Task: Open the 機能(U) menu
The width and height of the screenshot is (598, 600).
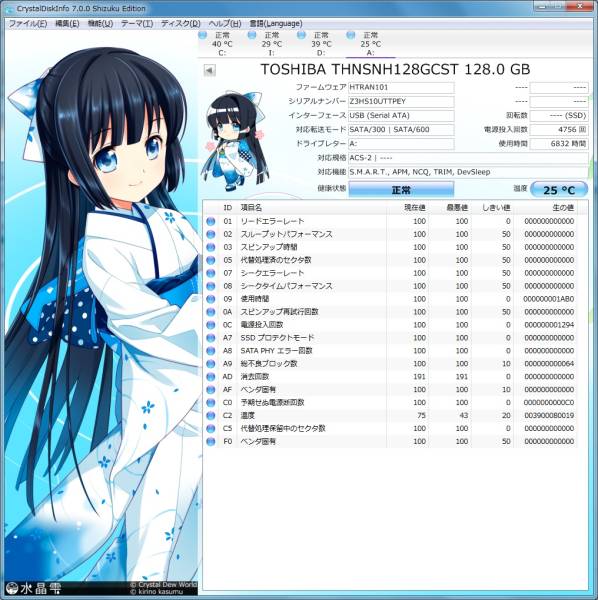Action: coord(100,24)
